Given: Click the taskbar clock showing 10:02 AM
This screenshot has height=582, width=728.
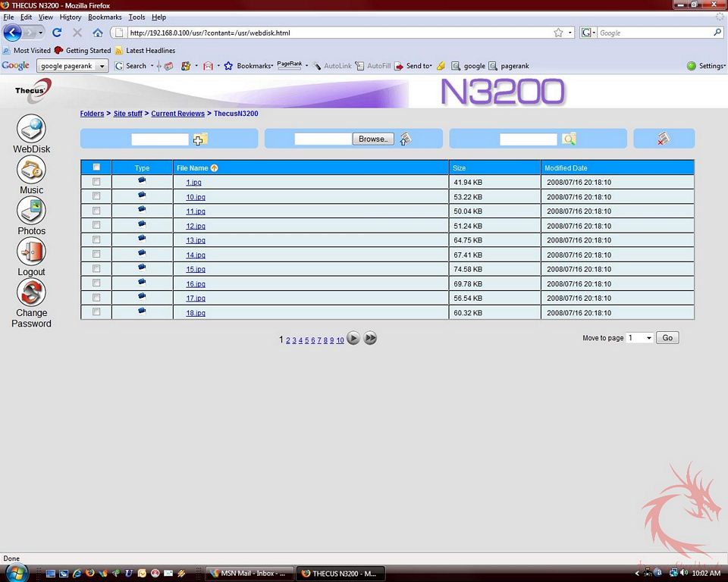Looking at the screenshot, I should coord(706,573).
